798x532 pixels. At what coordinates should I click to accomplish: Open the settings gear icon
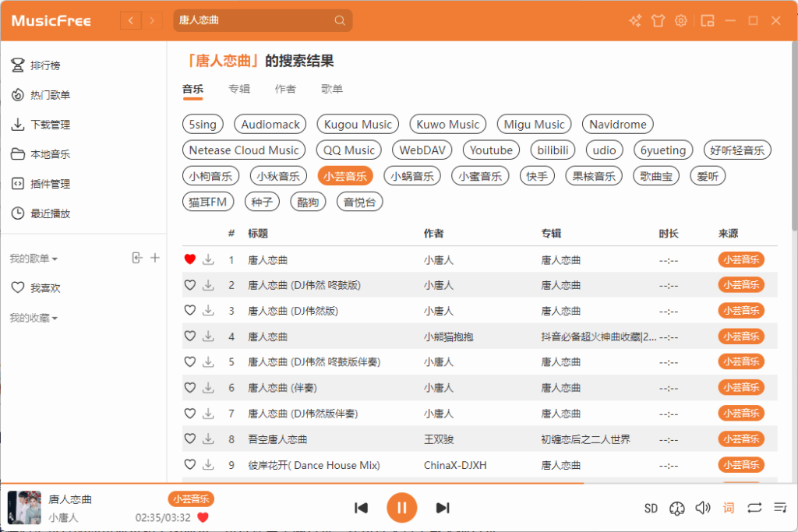681,20
